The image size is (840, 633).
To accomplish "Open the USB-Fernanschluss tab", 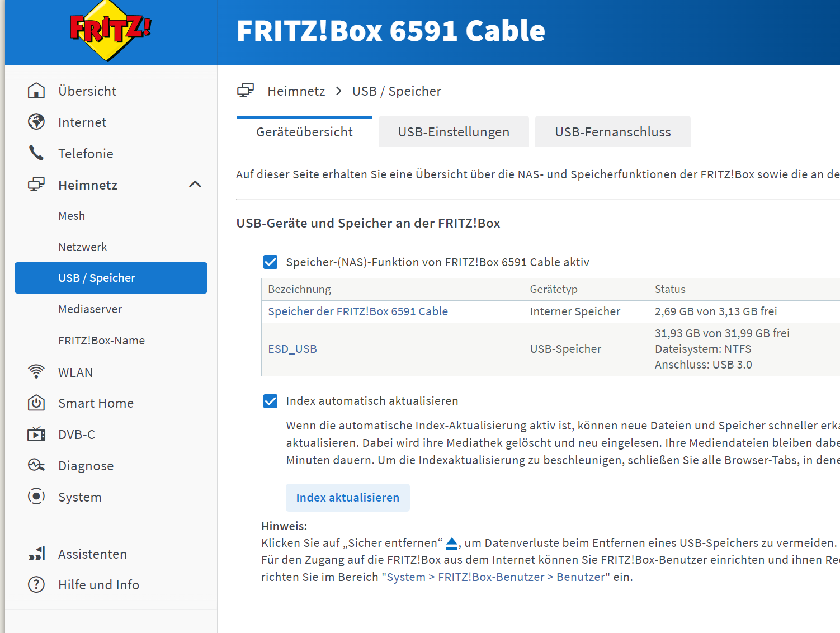I will tap(612, 132).
